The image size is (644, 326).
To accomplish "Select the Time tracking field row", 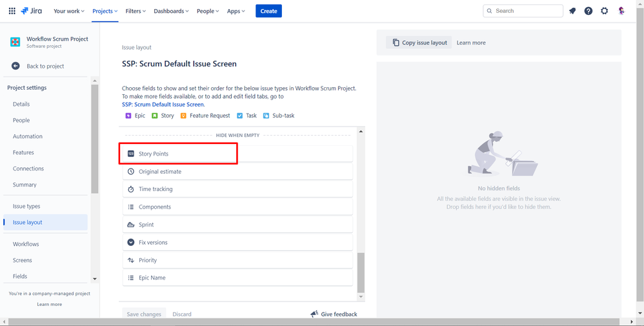I will point(238,189).
